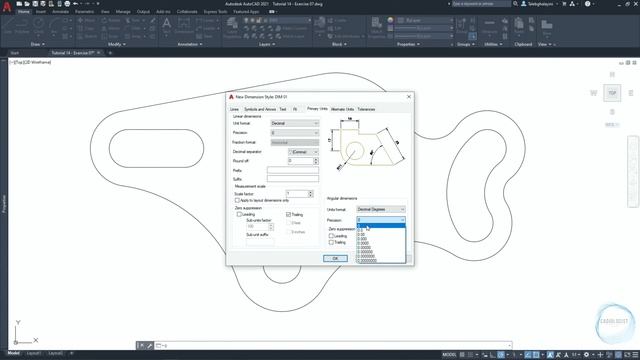Viewport: 640px width, 360px height.
Task: Switch to the Text tab in dialog
Action: [x=282, y=109]
